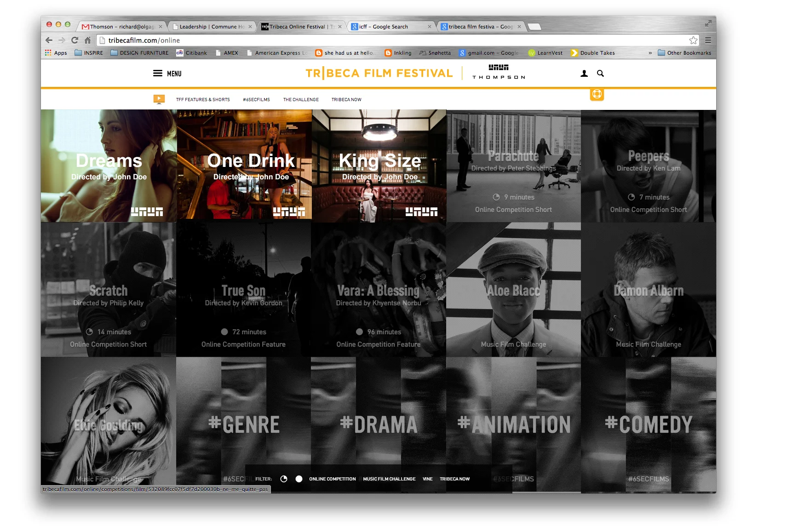Switch to the Tribeca Online Festival tab

click(x=299, y=26)
